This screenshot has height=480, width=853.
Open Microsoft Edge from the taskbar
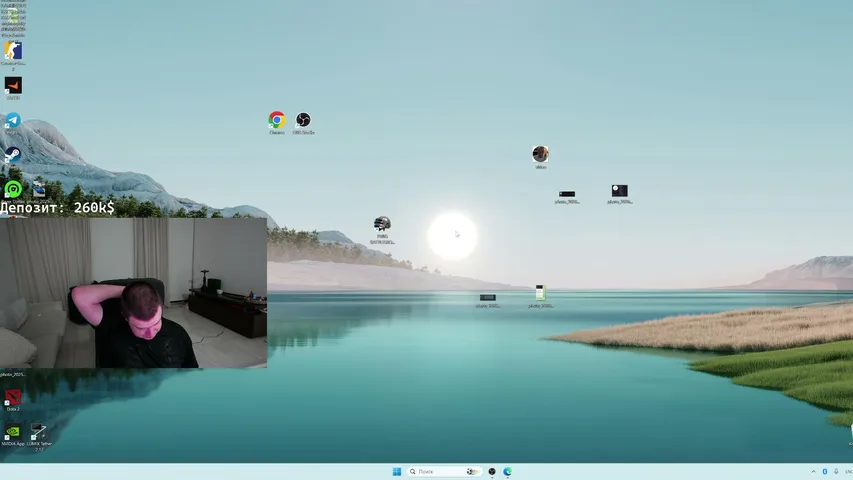point(508,471)
